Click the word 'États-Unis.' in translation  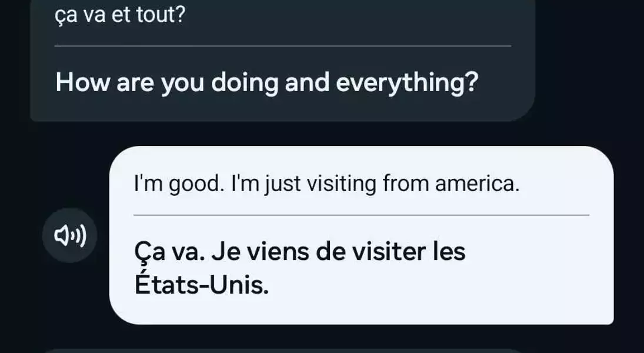point(202,285)
